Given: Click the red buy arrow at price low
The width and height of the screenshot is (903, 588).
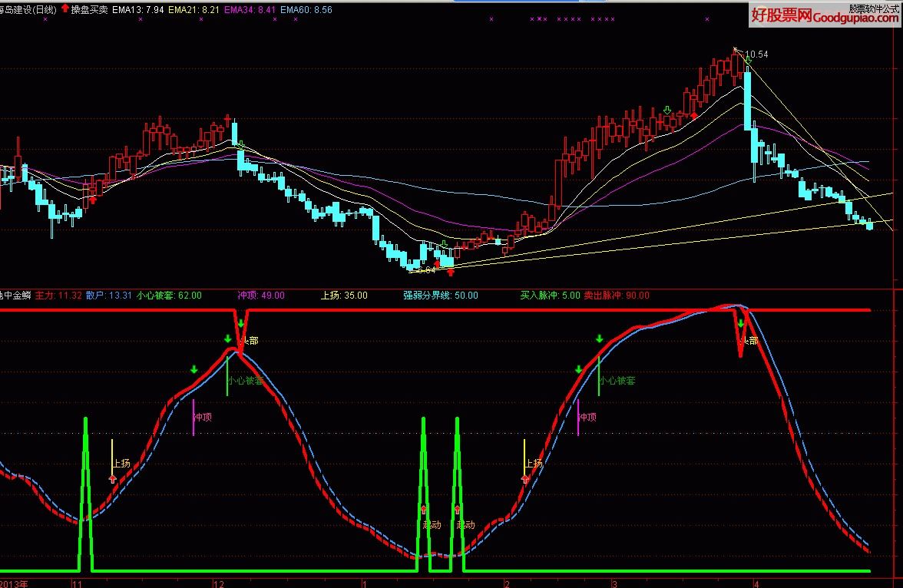Looking at the screenshot, I should click(x=450, y=271).
